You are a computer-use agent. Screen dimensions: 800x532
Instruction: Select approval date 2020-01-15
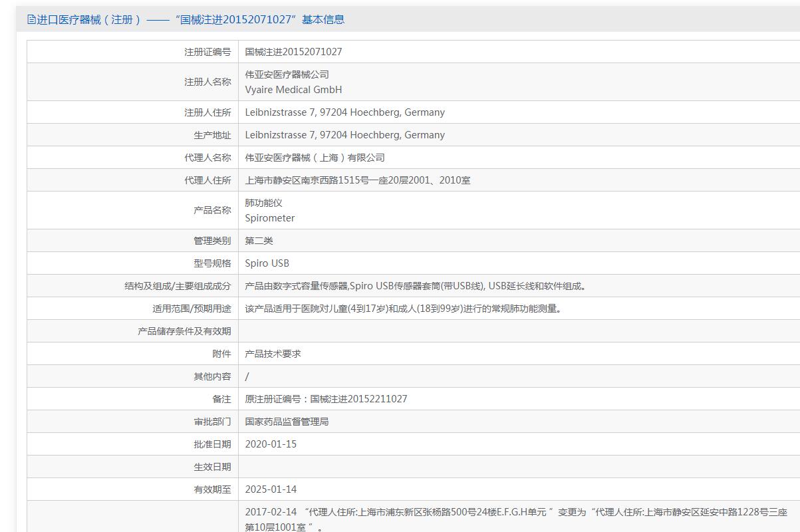click(271, 444)
